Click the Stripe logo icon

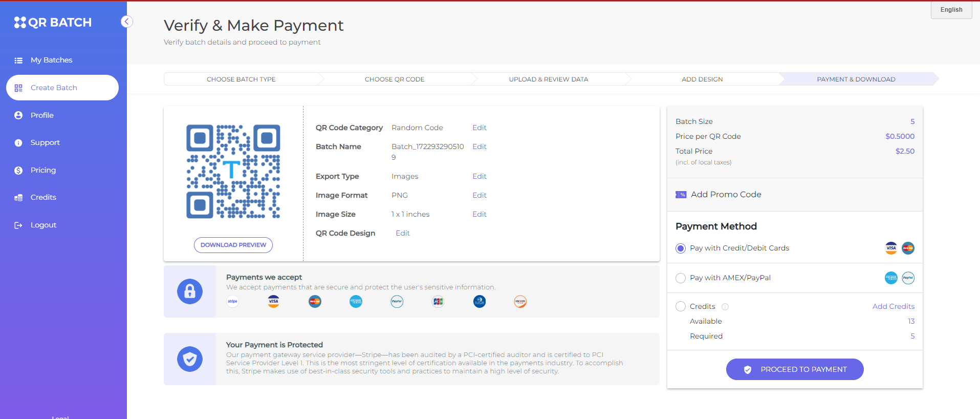click(x=233, y=301)
